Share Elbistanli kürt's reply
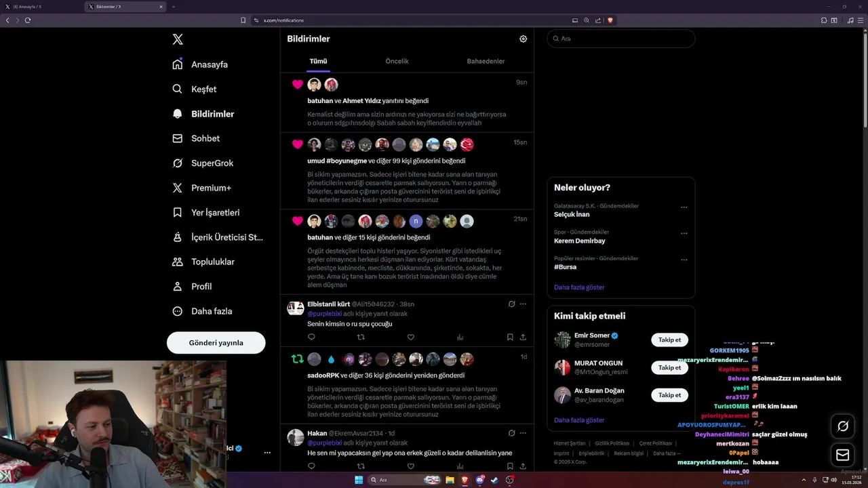Image resolution: width=868 pixels, height=488 pixels. 523,337
